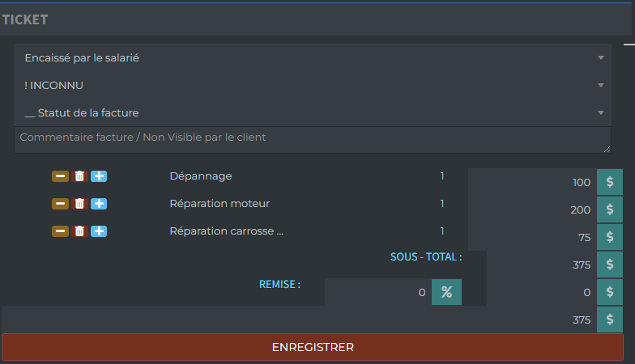The height and width of the screenshot is (364, 635).
Task: Click the percent button next to REMISE
Action: click(446, 292)
